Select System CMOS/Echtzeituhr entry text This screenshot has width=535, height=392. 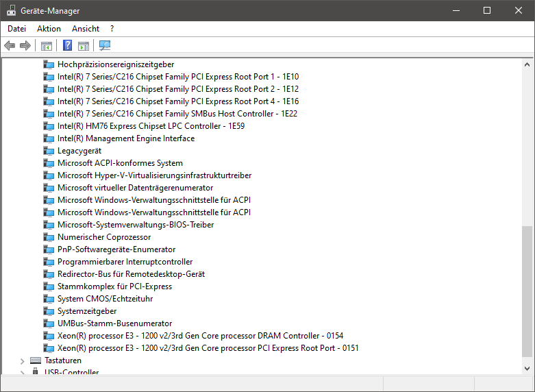[105, 299]
